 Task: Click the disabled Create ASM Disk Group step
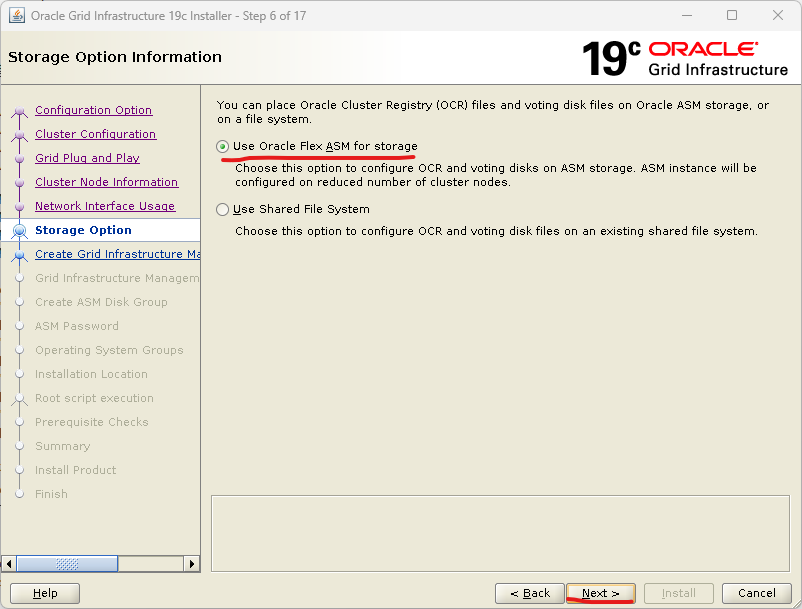click(101, 302)
